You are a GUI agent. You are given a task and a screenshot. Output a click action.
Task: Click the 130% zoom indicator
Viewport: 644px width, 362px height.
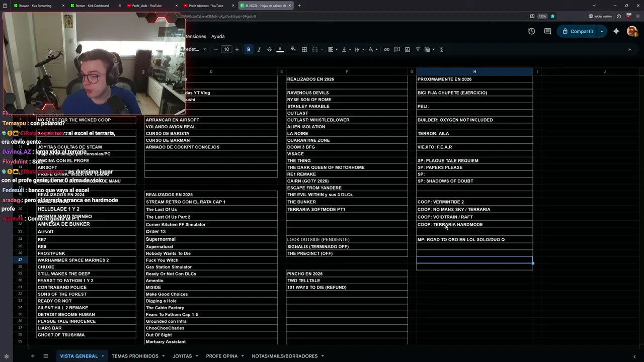(542, 16)
